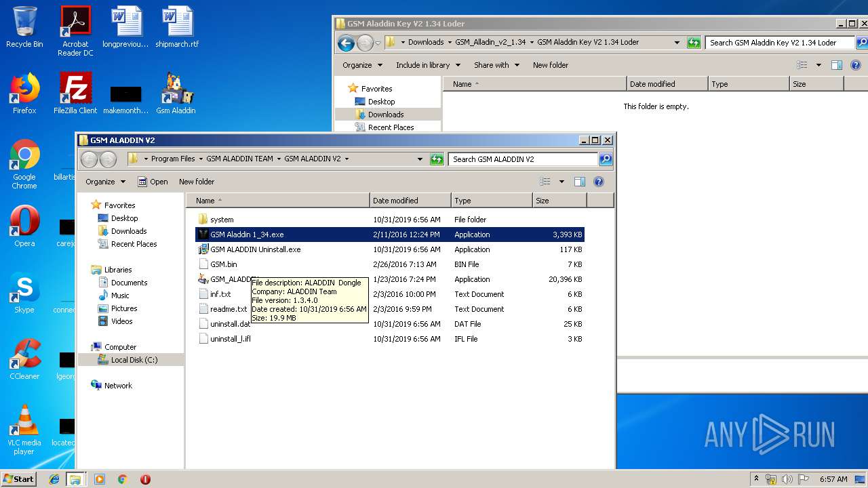Screen dimensions: 868x488
Task: Click volume icon in system tray
Action: pos(787,479)
